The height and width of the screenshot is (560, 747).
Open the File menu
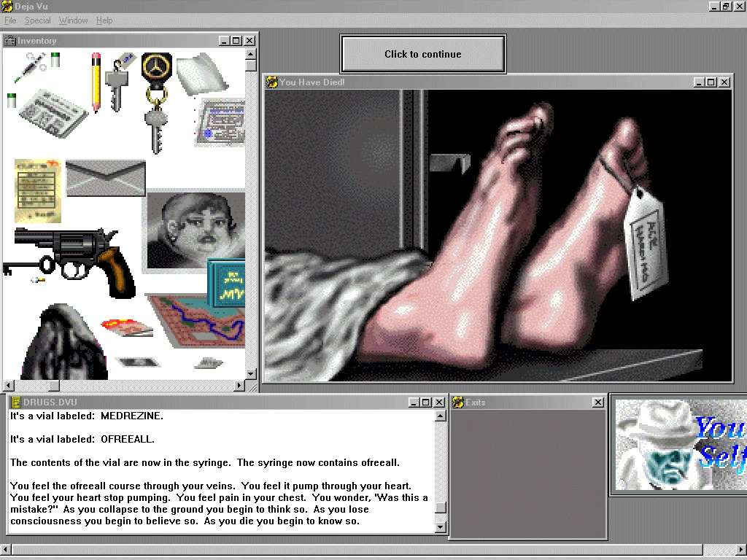(10, 20)
